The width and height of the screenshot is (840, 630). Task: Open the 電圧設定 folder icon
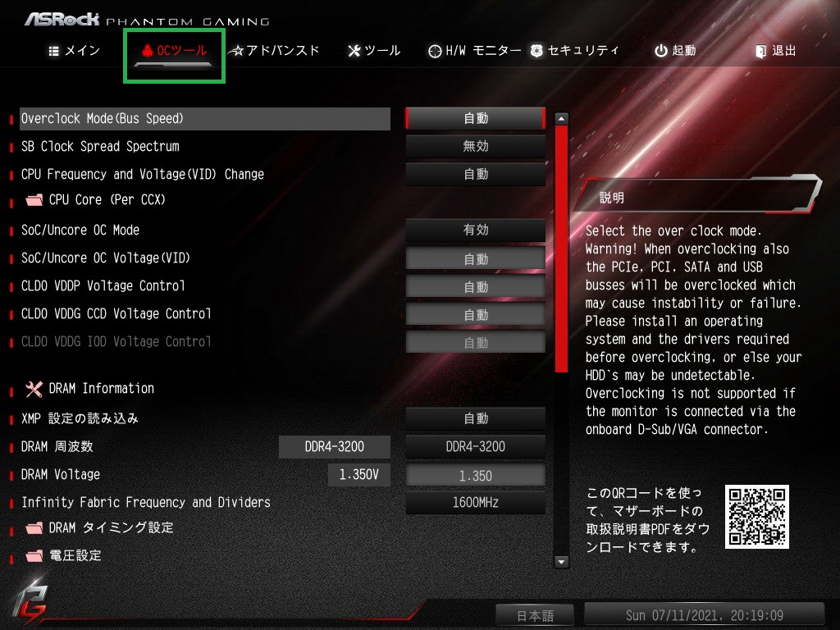pos(34,555)
